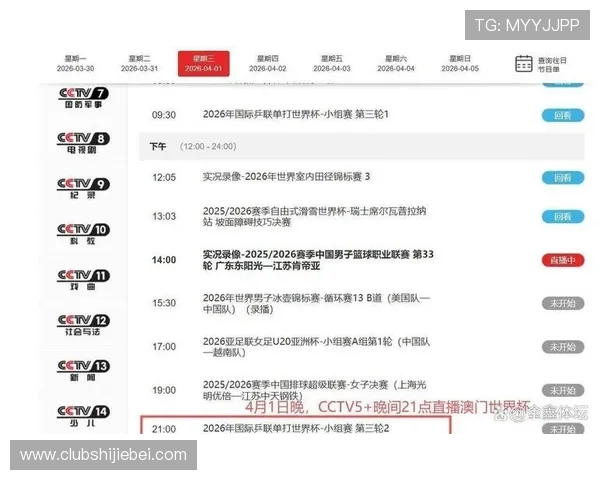Click the 14:00 time entry
The height and width of the screenshot is (480, 600).
point(164,260)
